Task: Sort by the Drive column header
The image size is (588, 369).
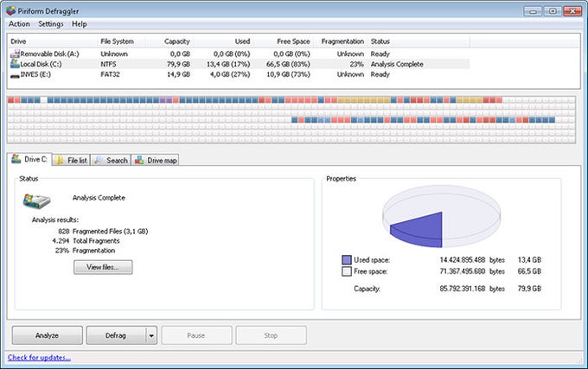Action: (53, 41)
